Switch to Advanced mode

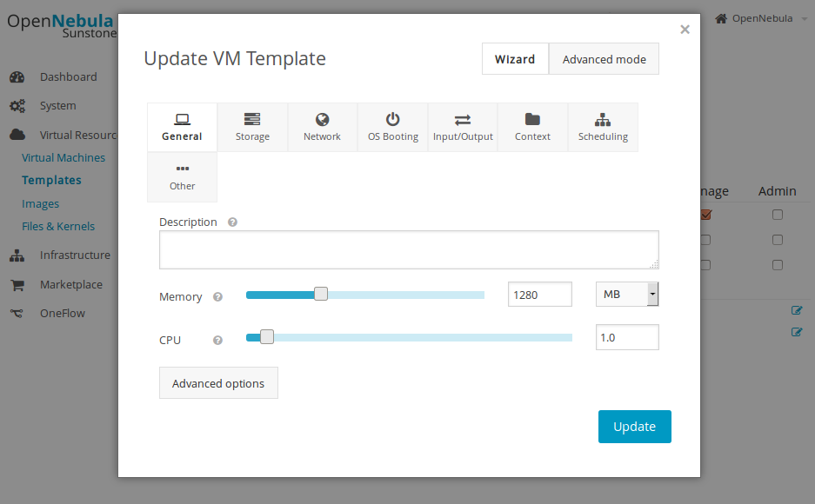point(604,59)
